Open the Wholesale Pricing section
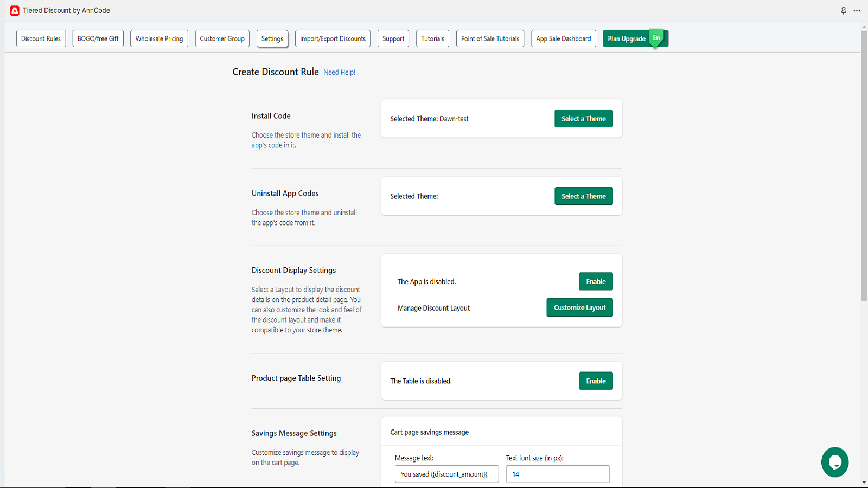 click(159, 38)
